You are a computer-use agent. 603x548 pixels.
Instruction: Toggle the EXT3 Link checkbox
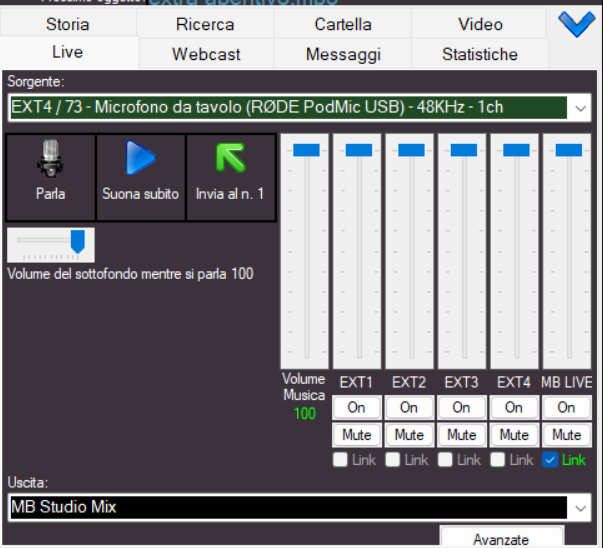pos(446,460)
